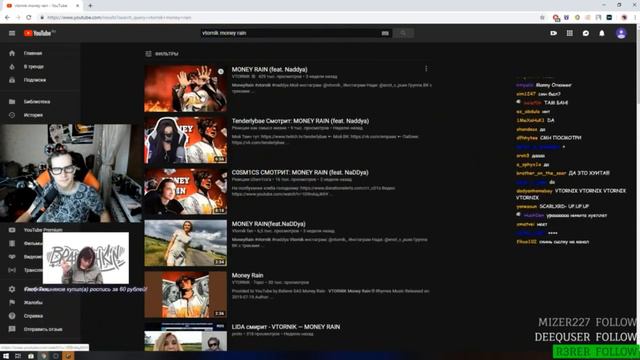Click the Трансляции live sidebar icon

pyautogui.click(x=12, y=270)
